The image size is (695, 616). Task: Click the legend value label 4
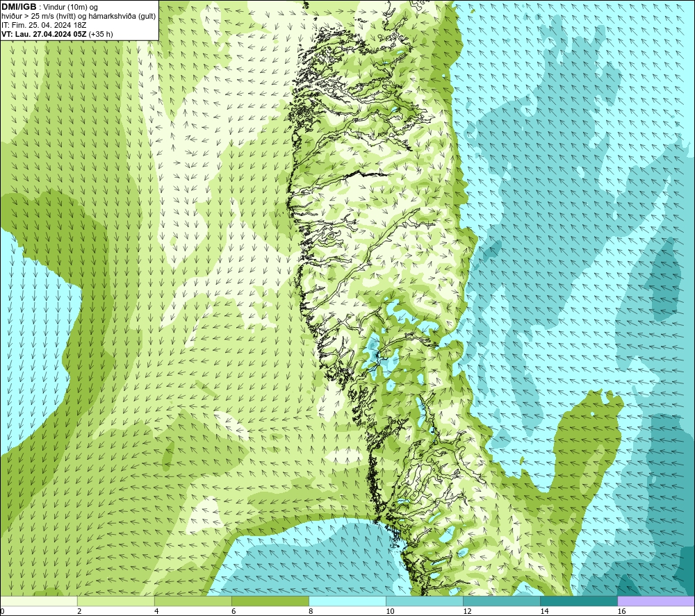tap(156, 611)
